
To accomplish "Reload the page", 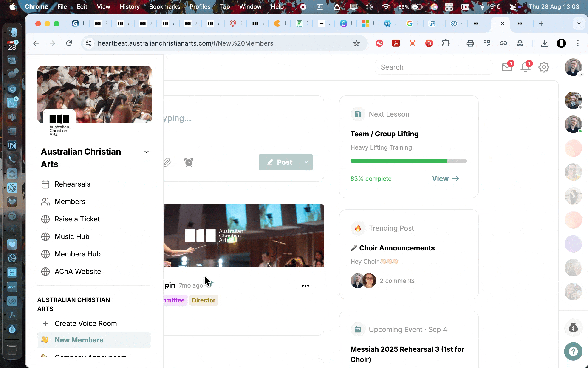I will click(x=69, y=43).
